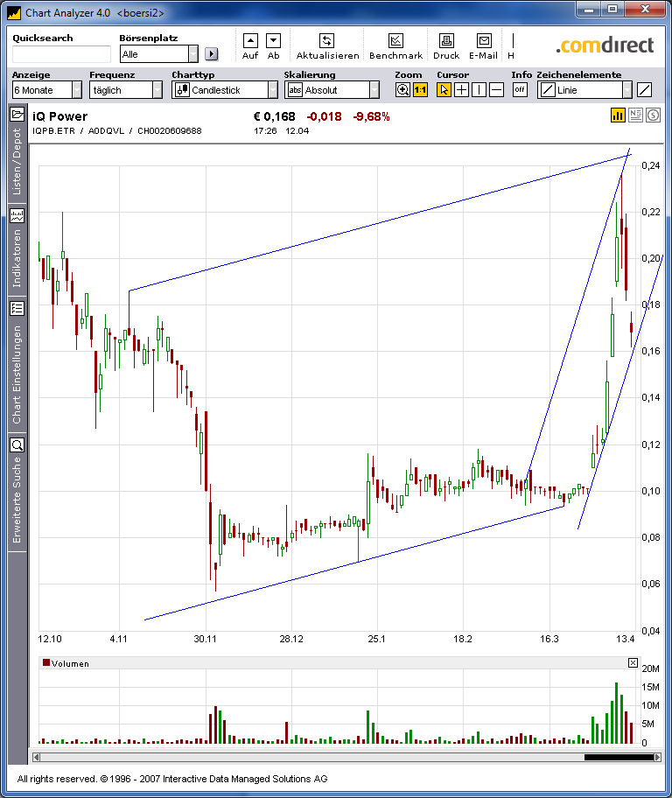672x798 pixels.
Task: Open the Börsenplatz dropdown
Action: click(159, 54)
